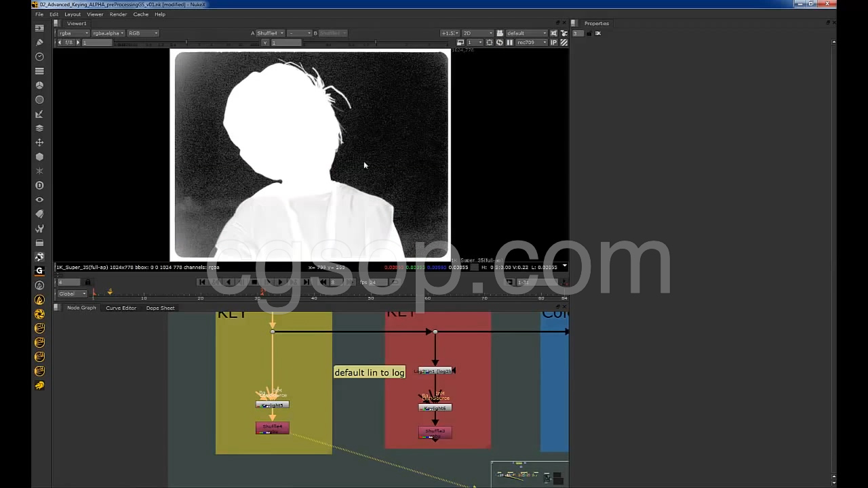
Task: Toggle viewer overlay stripes button
Action: pyautogui.click(x=564, y=42)
